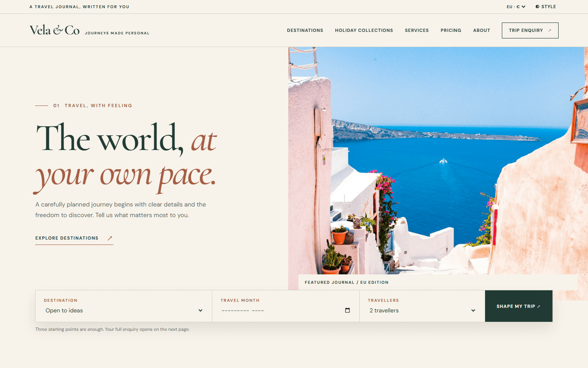
Task: Open the calendar picker icon for Travel Month
Action: (x=347, y=310)
